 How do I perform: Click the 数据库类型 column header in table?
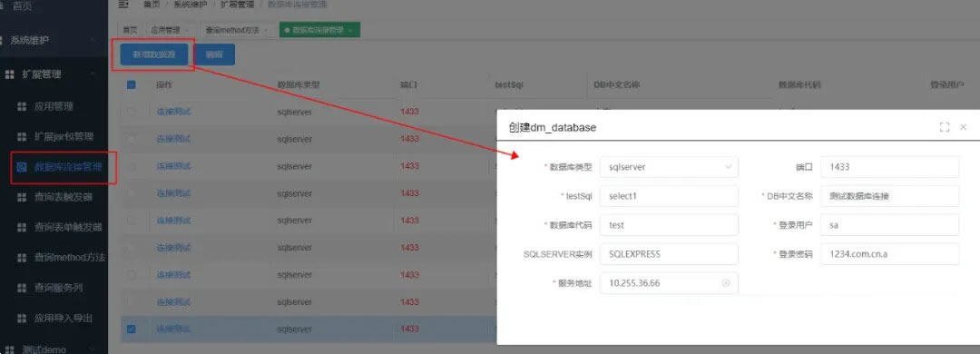tap(299, 84)
